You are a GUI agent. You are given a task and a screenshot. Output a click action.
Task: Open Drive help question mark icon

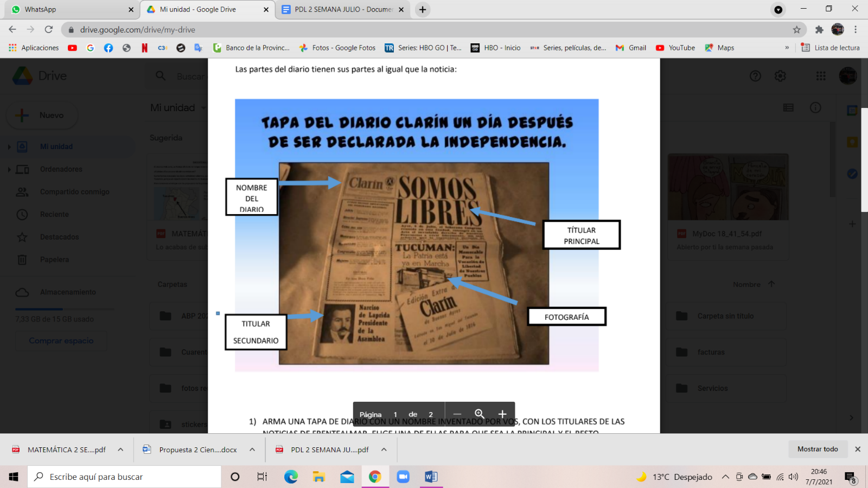pyautogui.click(x=755, y=76)
